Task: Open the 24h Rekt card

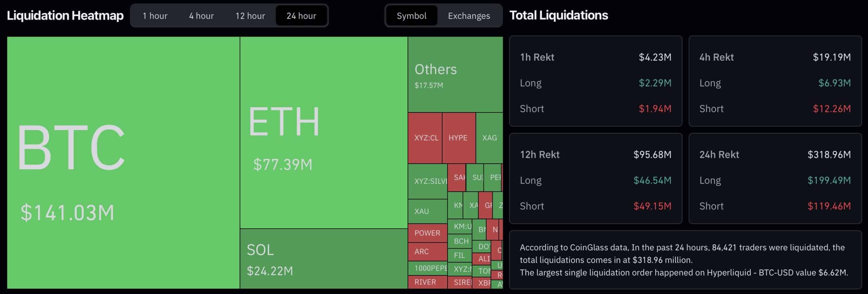Action: tap(775, 178)
